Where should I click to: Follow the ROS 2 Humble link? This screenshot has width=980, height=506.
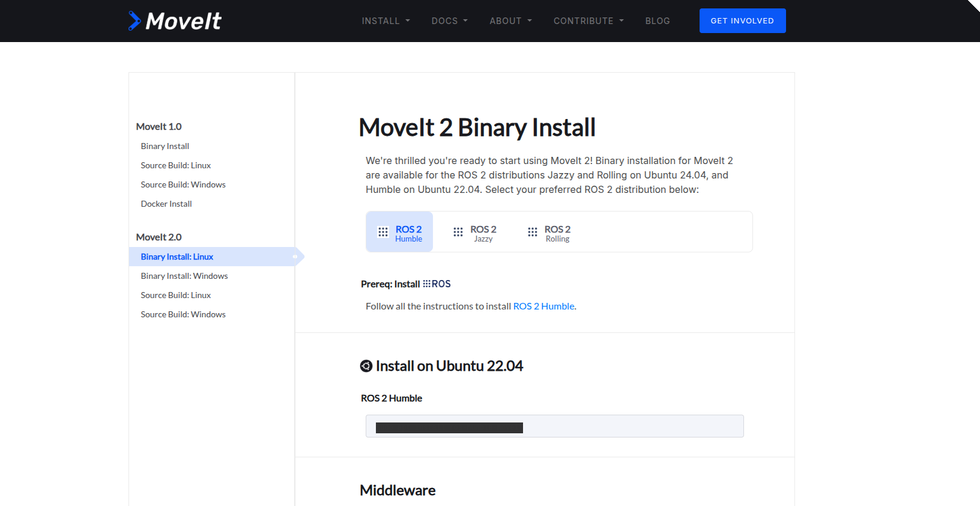(x=544, y=306)
